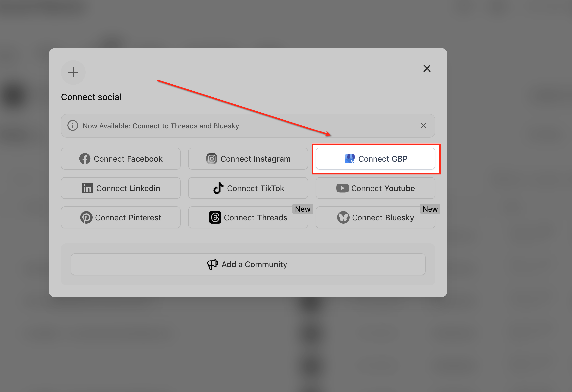Open the Add a Community button
The image size is (572, 392).
point(248,264)
